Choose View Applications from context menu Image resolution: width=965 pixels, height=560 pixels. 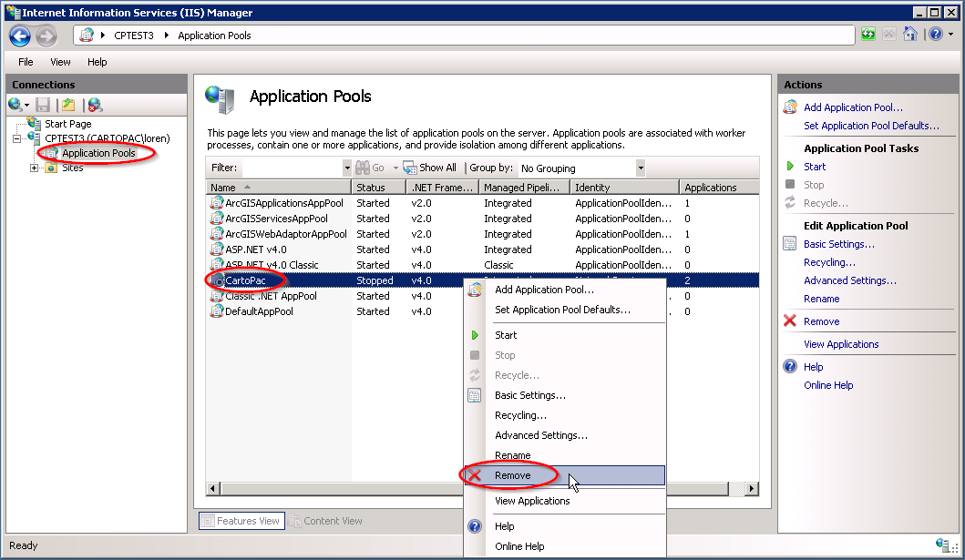tap(532, 501)
